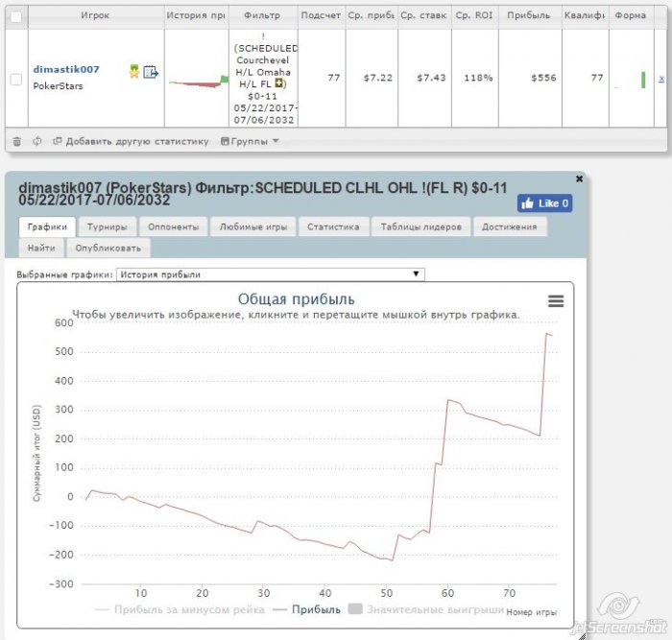Image resolution: width=672 pixels, height=640 pixels.
Task: Switch to the Графики tab
Action: (47, 226)
